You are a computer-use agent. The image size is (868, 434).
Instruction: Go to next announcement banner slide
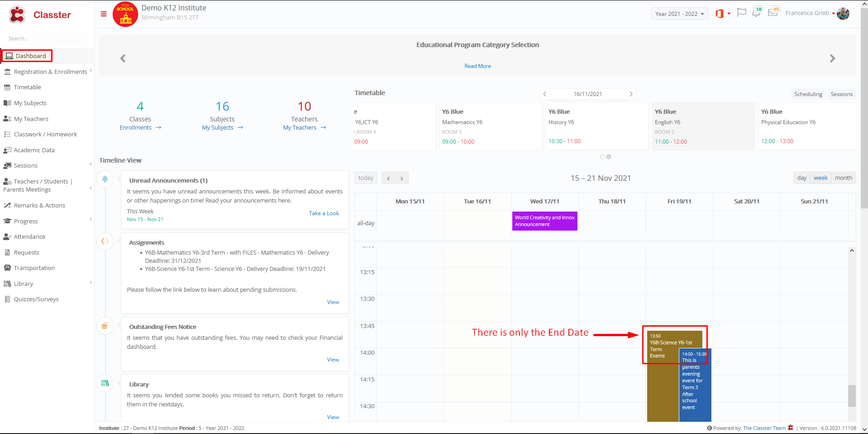pyautogui.click(x=832, y=58)
